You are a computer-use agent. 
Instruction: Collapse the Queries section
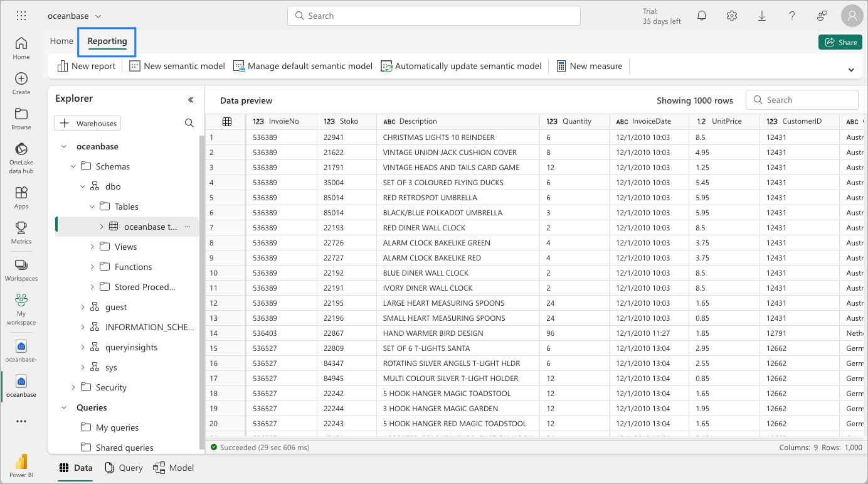[x=64, y=407]
